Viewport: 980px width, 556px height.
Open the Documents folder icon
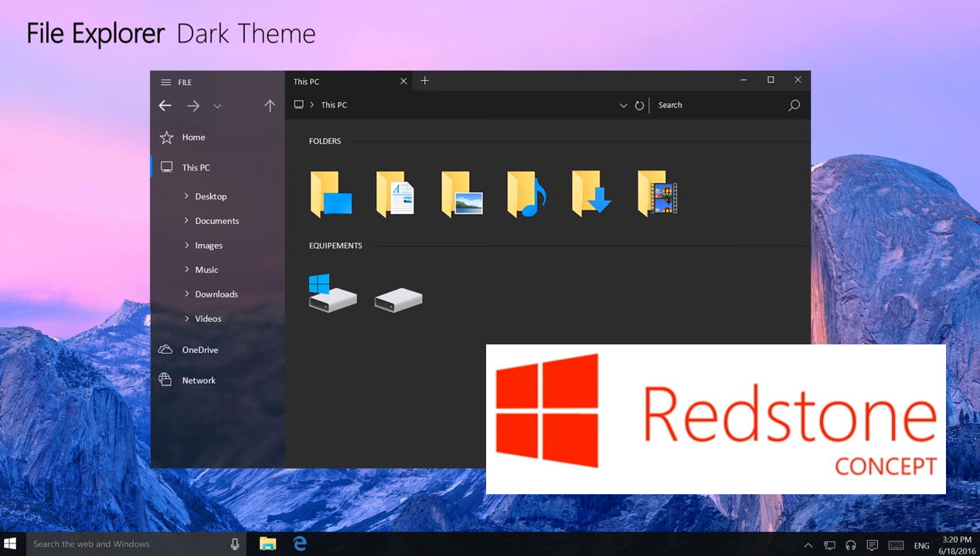396,193
